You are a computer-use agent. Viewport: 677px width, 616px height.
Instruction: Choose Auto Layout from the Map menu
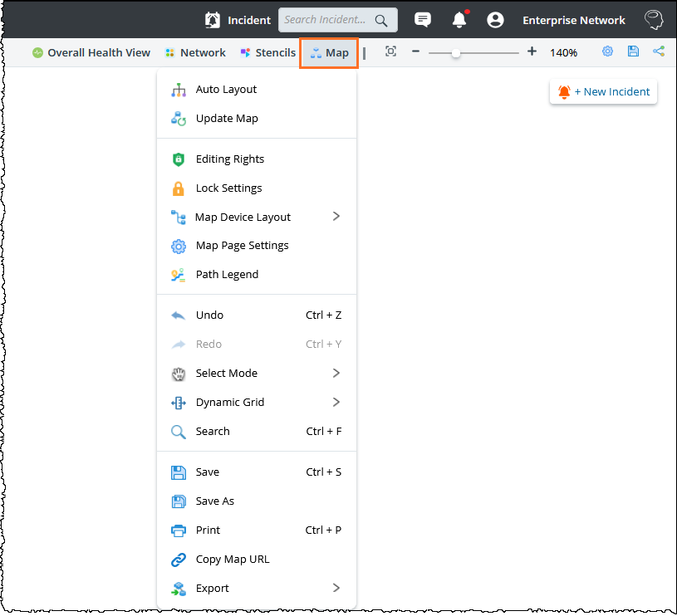(x=226, y=90)
